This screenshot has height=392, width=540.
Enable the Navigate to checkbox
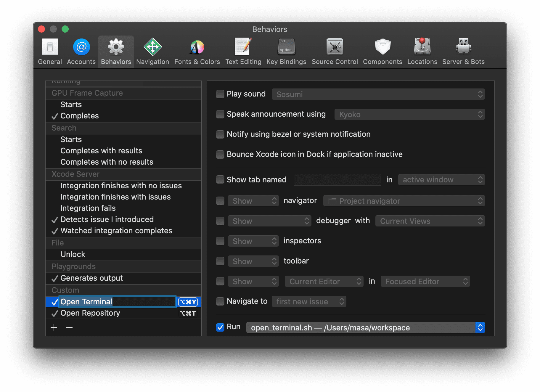[x=220, y=301]
